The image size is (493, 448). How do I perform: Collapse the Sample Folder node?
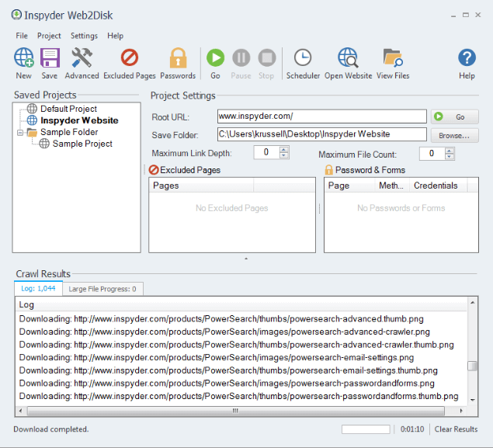click(20, 133)
